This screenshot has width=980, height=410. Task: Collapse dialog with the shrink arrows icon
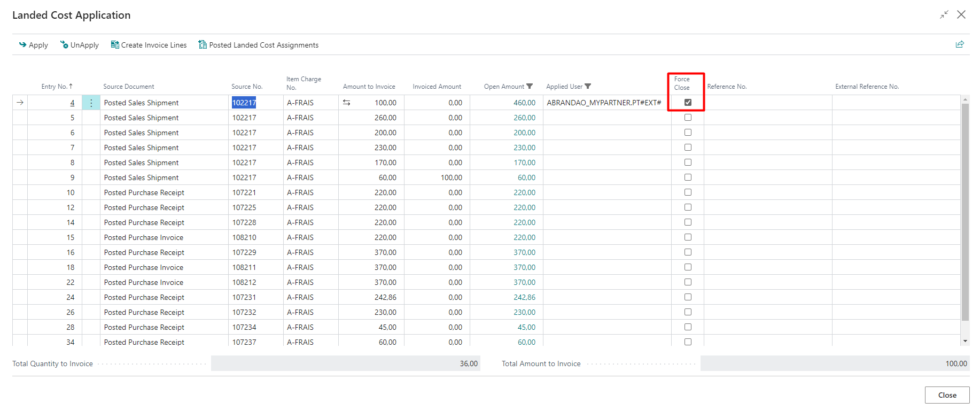click(944, 15)
